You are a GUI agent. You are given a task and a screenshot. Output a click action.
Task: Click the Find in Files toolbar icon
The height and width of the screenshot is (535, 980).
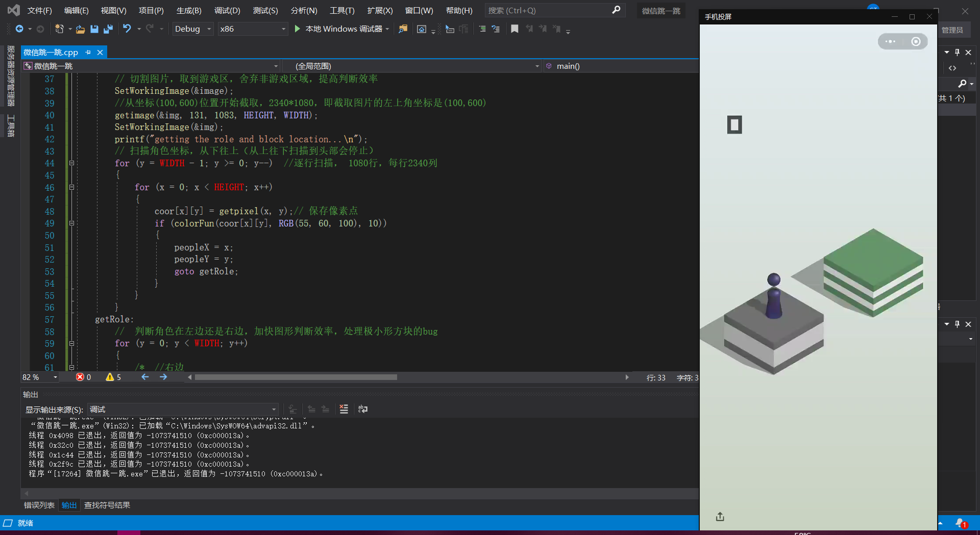tap(403, 29)
